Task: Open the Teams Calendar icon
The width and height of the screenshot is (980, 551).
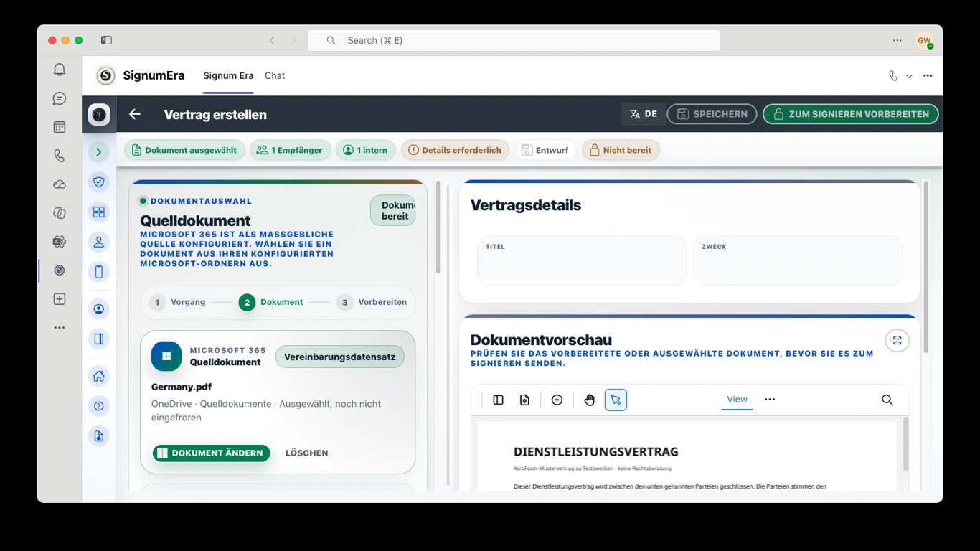Action: (x=60, y=127)
